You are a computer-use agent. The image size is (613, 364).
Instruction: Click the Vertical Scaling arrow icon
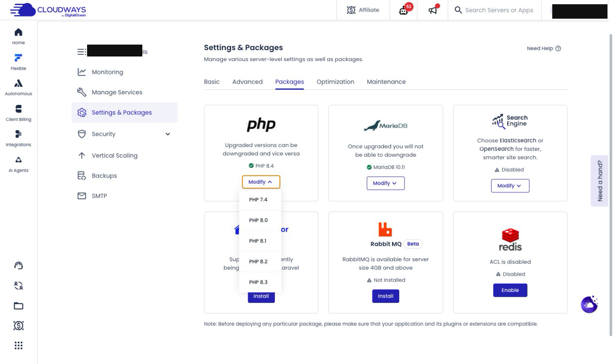[x=82, y=155]
